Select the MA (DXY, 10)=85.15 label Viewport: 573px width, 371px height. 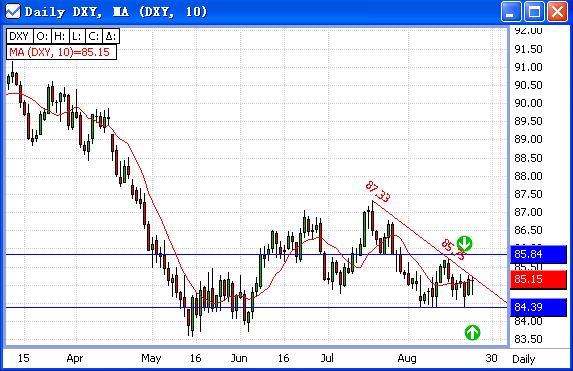(61, 52)
